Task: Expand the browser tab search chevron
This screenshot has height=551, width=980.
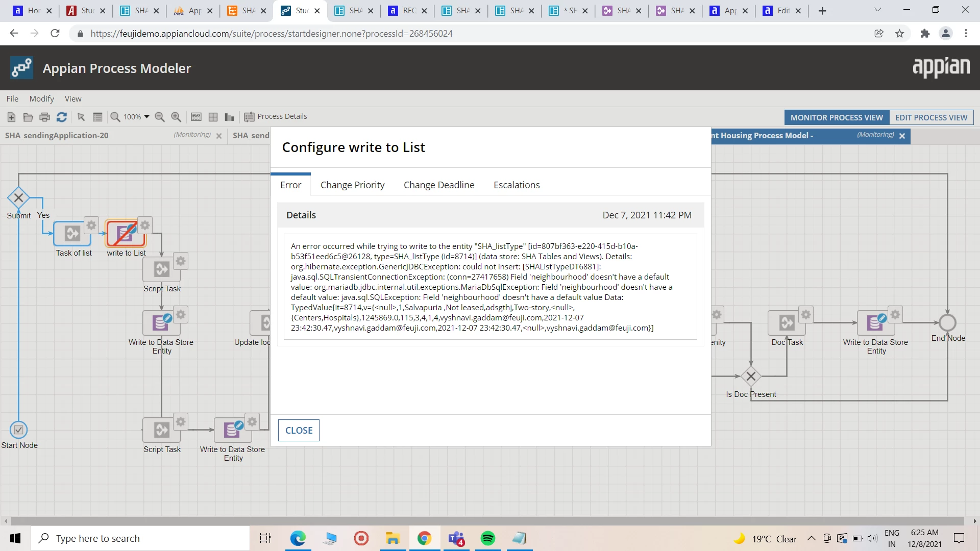Action: pos(877,10)
